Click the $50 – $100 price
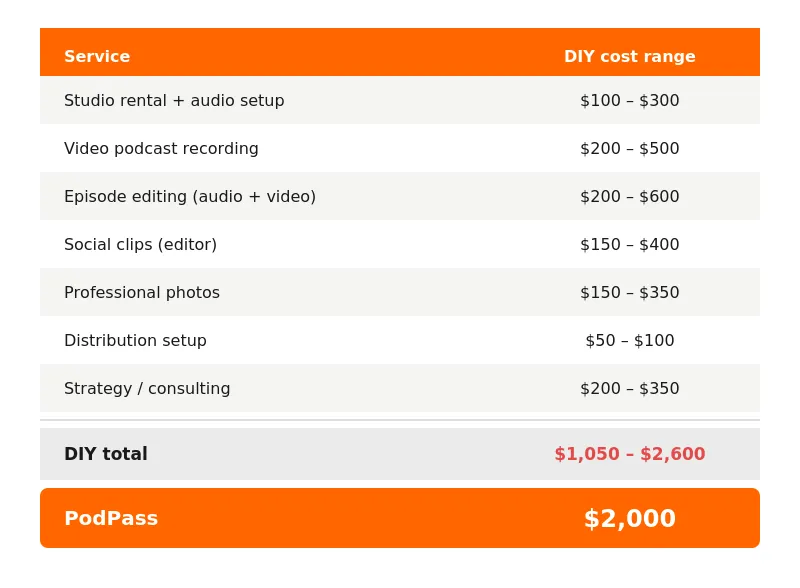 [x=629, y=340]
